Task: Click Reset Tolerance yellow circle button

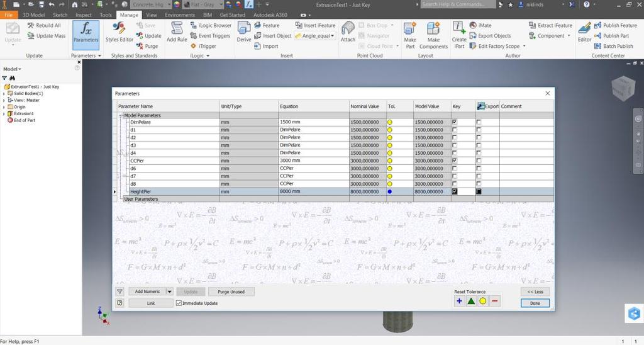Action: (482, 302)
